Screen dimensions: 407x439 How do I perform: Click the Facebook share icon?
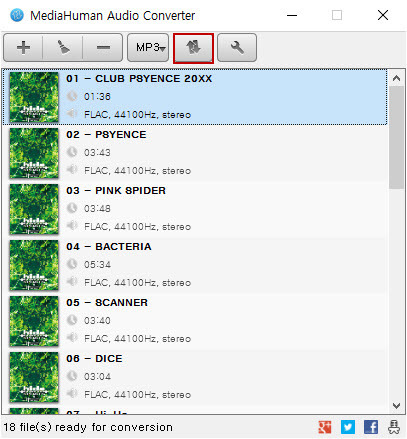(371, 427)
